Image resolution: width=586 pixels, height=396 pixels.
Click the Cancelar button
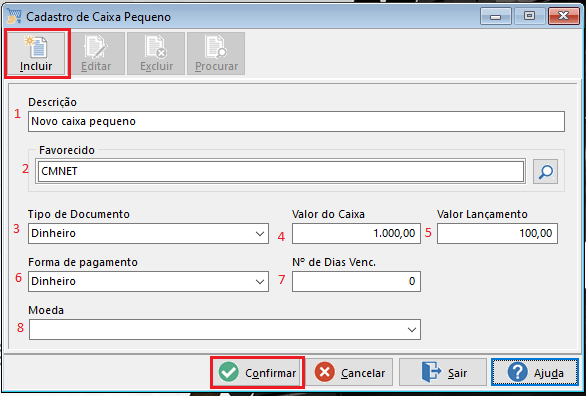349,372
